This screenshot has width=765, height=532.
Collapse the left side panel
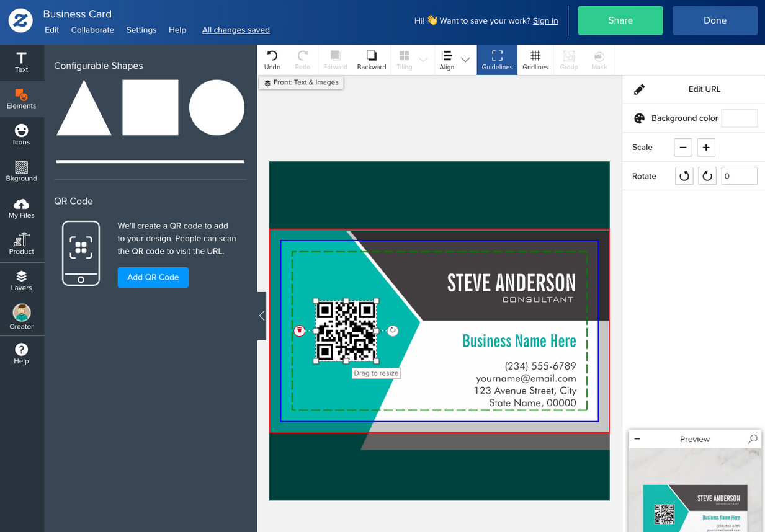click(262, 316)
